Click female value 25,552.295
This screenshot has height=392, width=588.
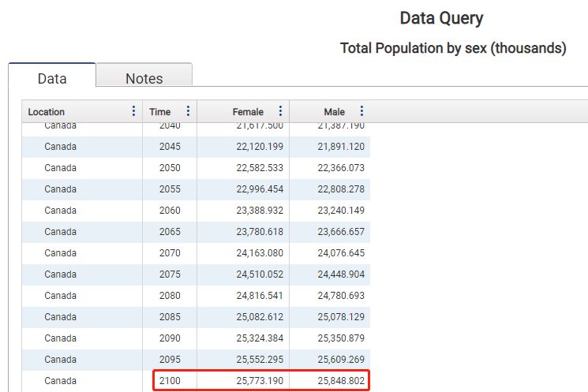(260, 360)
